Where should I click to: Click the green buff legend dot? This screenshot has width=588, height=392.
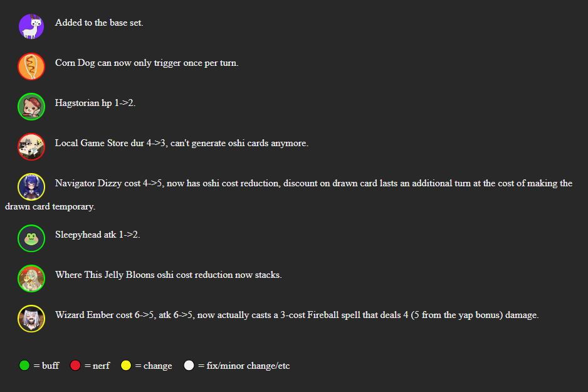pyautogui.click(x=24, y=366)
